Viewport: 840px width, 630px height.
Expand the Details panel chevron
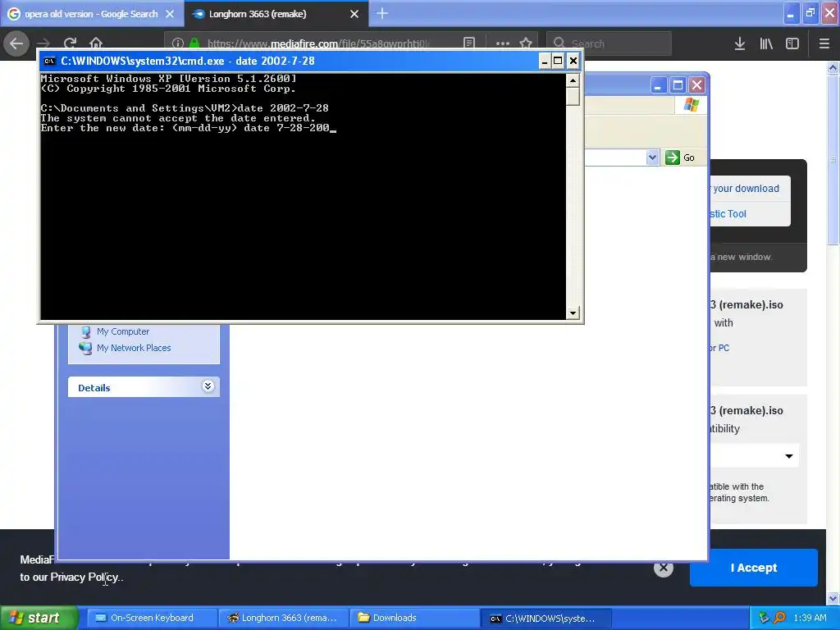point(208,386)
